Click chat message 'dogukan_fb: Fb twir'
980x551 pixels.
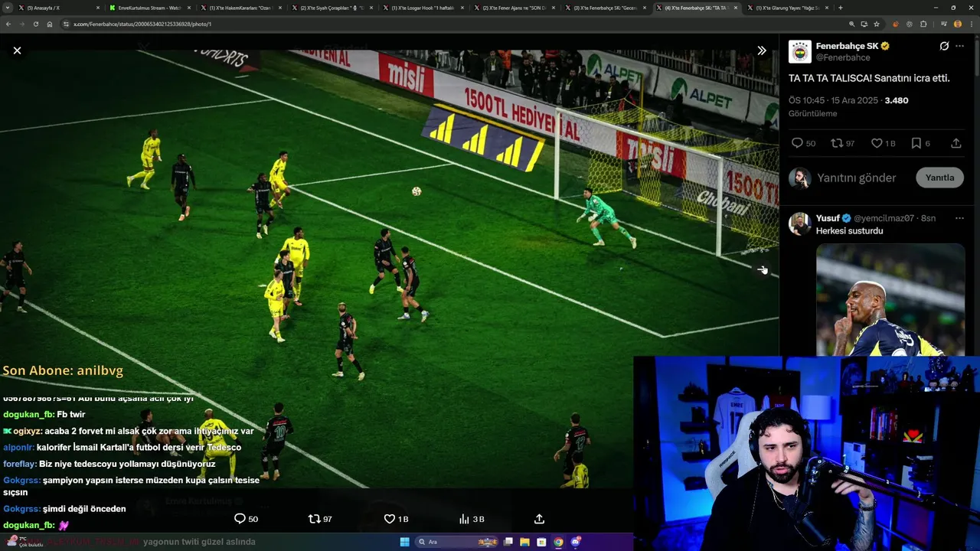coord(44,415)
